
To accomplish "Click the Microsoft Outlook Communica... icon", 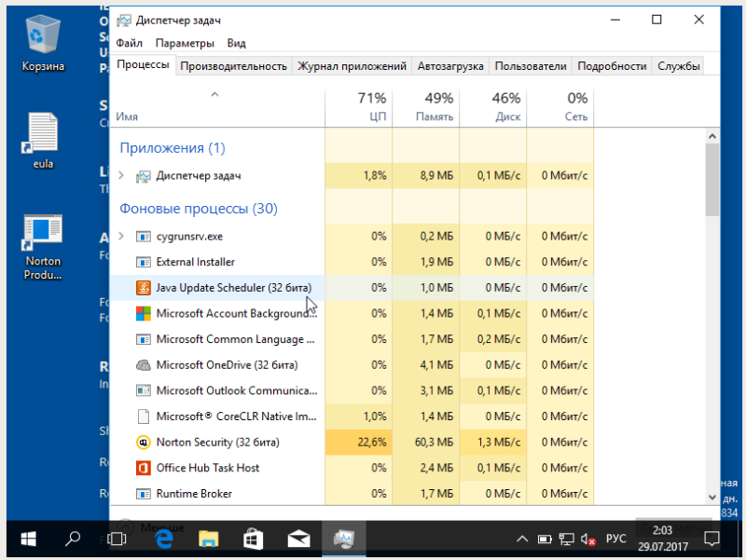I will 144,390.
